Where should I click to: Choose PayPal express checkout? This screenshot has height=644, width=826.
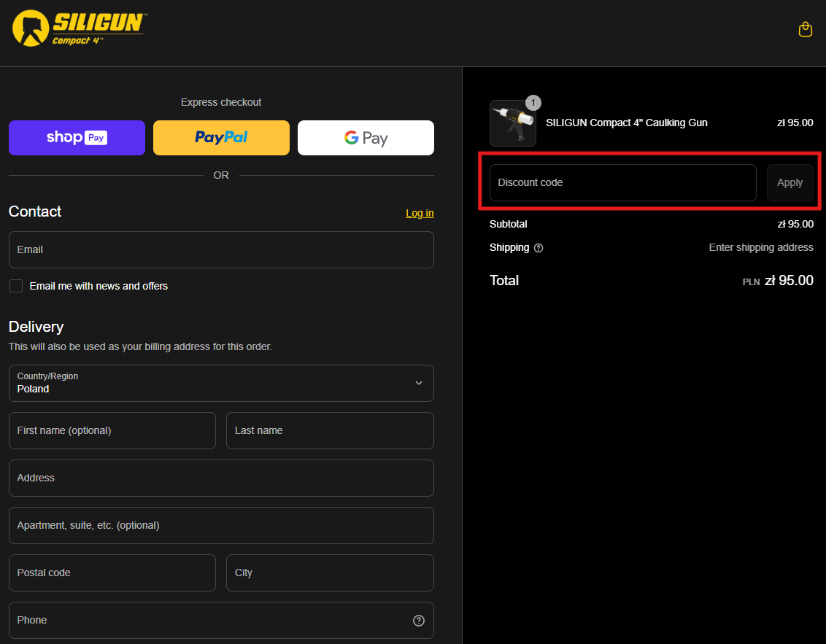pyautogui.click(x=221, y=138)
